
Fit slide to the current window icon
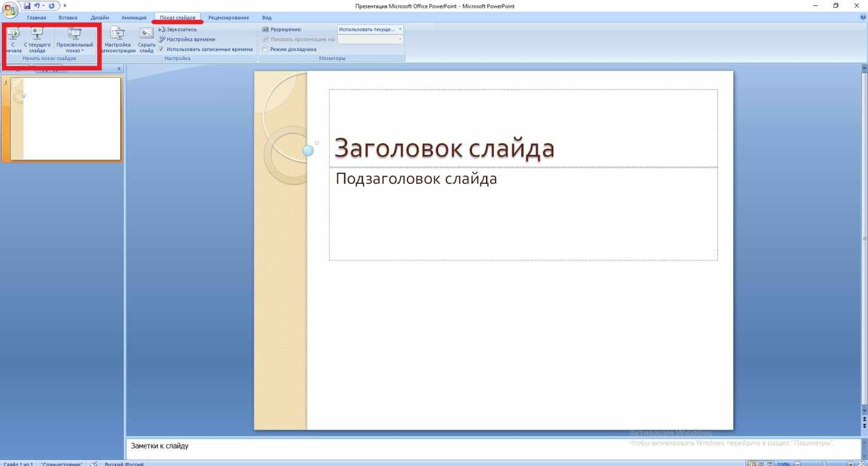tap(862, 463)
